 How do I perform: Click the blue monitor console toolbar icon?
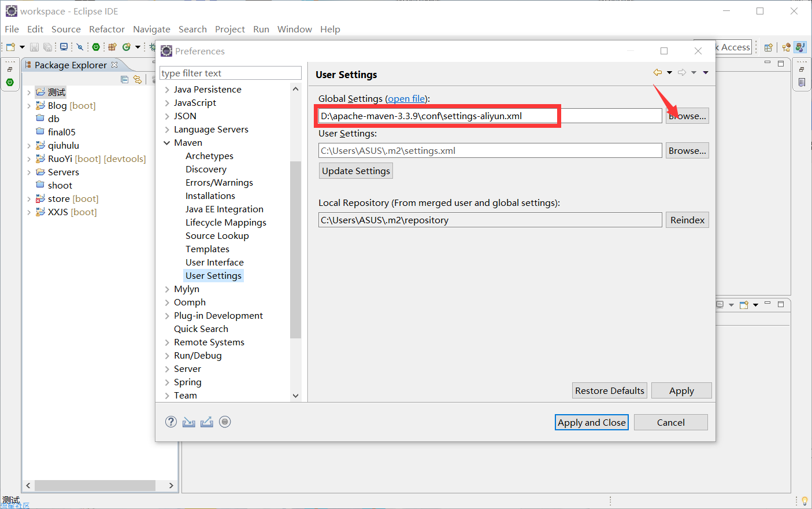[64, 47]
